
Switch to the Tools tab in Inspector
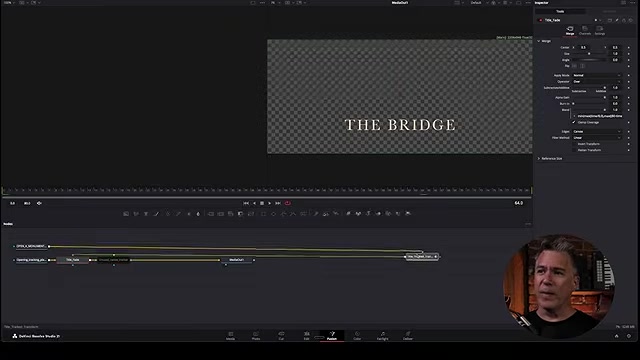coord(560,11)
